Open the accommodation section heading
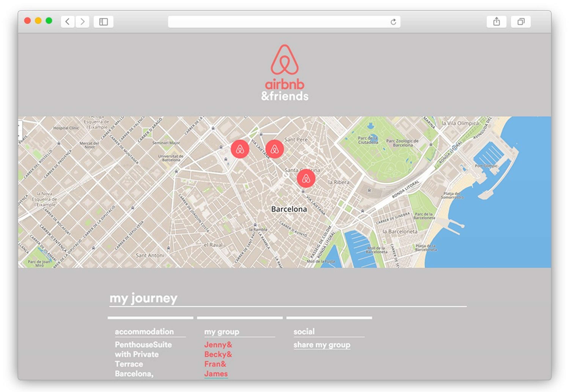The image size is (569, 392). pos(144,332)
